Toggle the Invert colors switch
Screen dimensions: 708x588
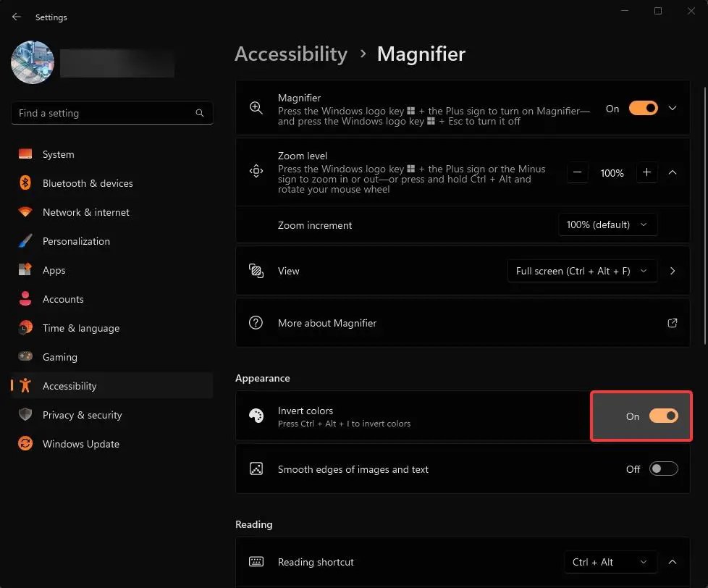[663, 416]
